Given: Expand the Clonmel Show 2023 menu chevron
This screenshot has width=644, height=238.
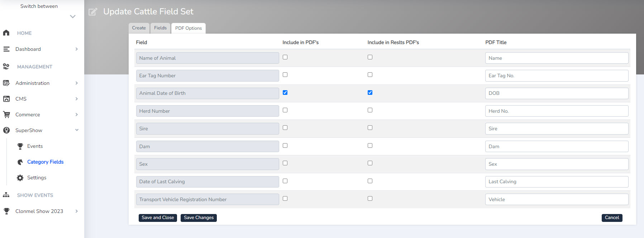Looking at the screenshot, I should click(76, 211).
